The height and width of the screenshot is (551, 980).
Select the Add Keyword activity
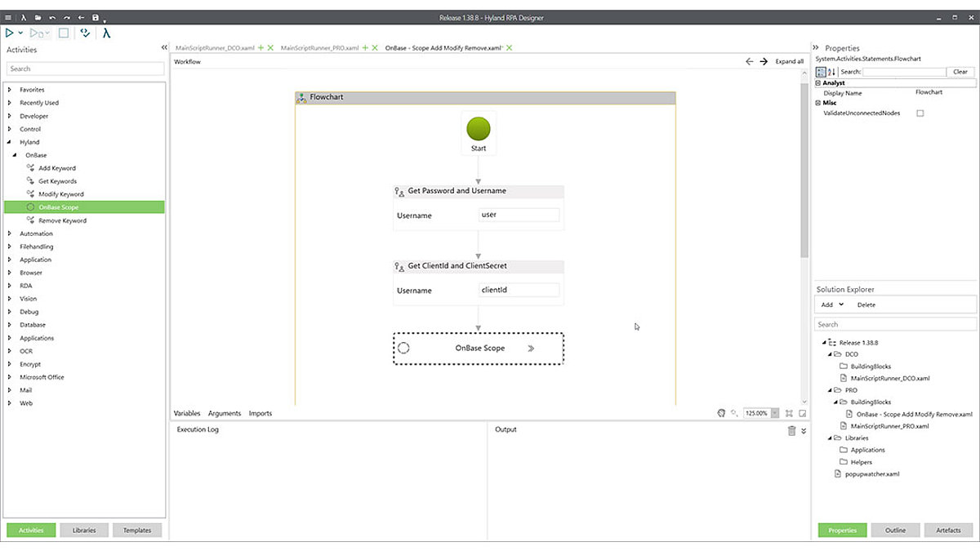click(57, 168)
